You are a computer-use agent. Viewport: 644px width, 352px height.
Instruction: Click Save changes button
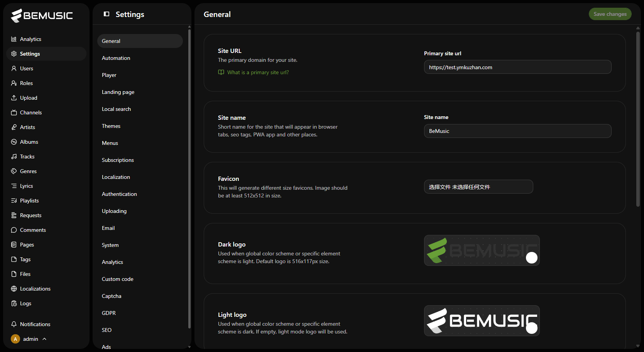pyautogui.click(x=610, y=14)
